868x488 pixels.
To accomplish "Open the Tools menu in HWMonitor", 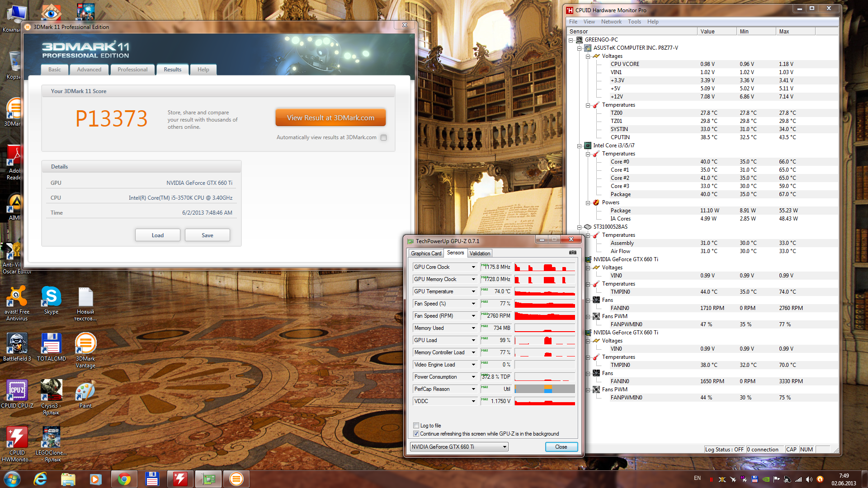I will tap(634, 22).
